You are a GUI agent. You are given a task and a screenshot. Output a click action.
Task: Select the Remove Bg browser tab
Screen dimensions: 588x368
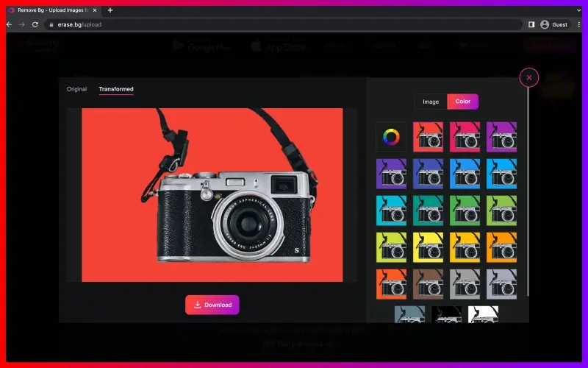pos(52,10)
